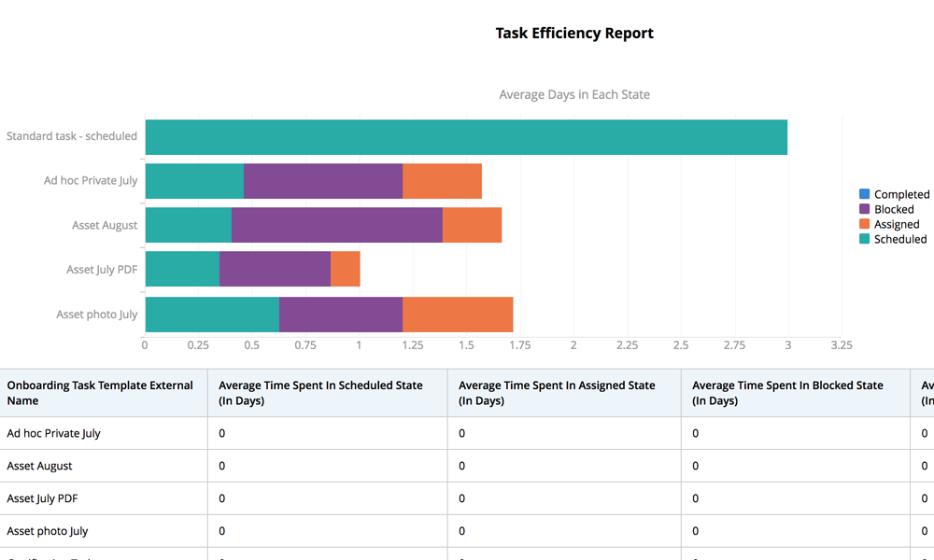Viewport: 934px width, 560px height.
Task: Select the Ad hoc Private July table row name
Action: (54, 433)
